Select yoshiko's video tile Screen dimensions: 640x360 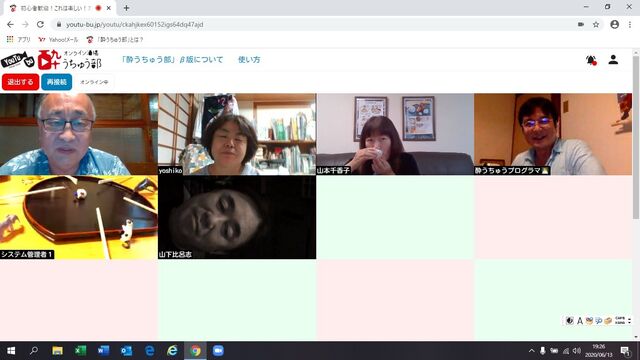tap(237, 134)
